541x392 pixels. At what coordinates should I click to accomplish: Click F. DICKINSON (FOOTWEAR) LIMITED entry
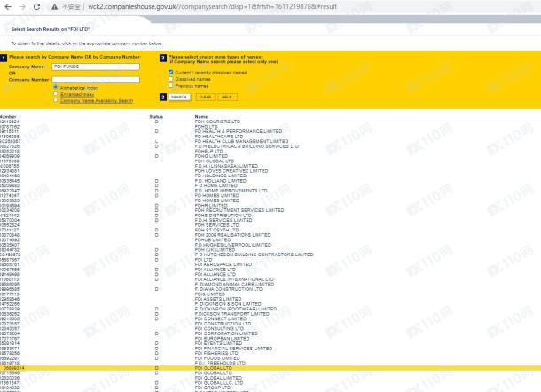[x=236, y=310]
